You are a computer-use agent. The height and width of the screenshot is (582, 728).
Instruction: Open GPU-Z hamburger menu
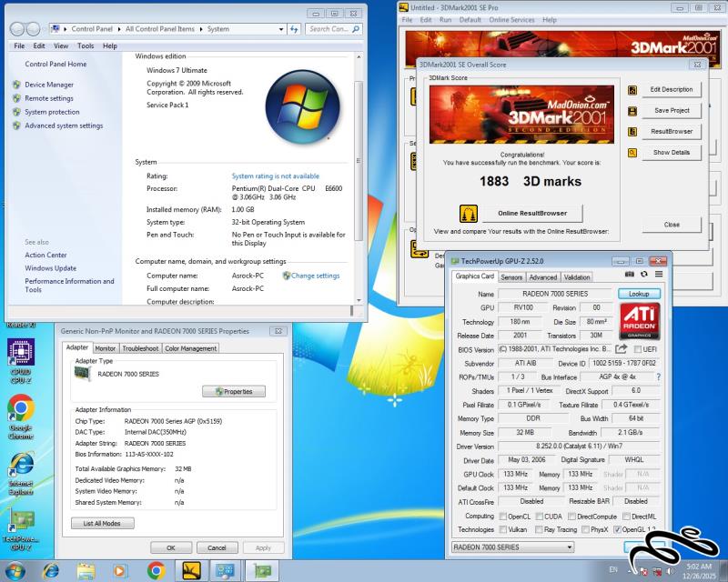click(659, 274)
